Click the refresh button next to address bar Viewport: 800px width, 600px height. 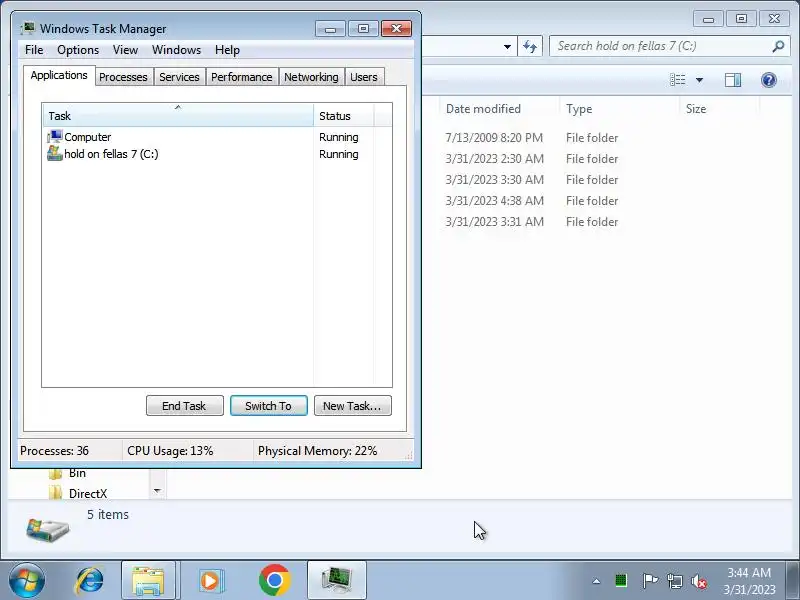[x=530, y=46]
